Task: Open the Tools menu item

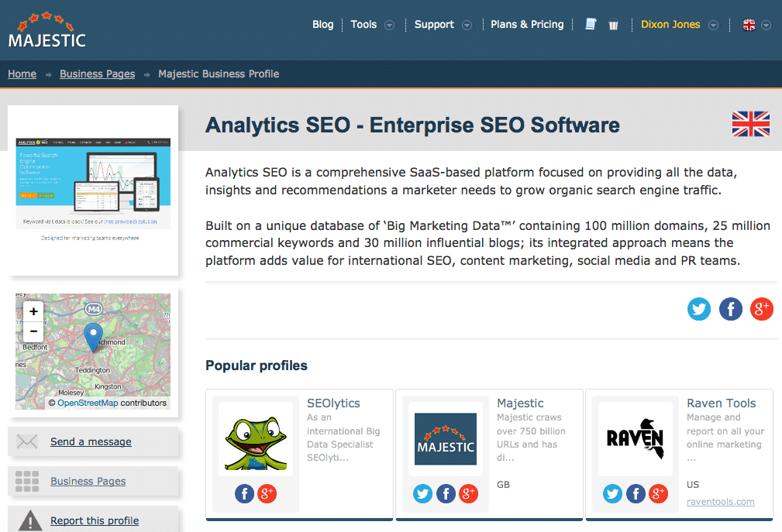Action: tap(363, 25)
